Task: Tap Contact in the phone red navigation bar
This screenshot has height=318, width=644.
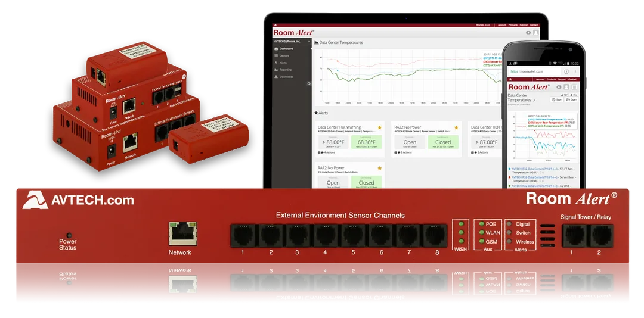Action: (x=572, y=79)
